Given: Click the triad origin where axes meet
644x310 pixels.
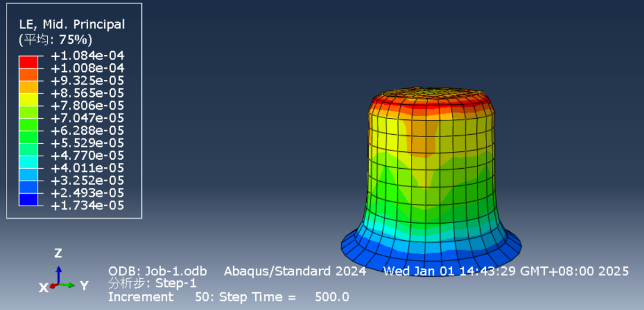Looking at the screenshot, I should point(58,285).
